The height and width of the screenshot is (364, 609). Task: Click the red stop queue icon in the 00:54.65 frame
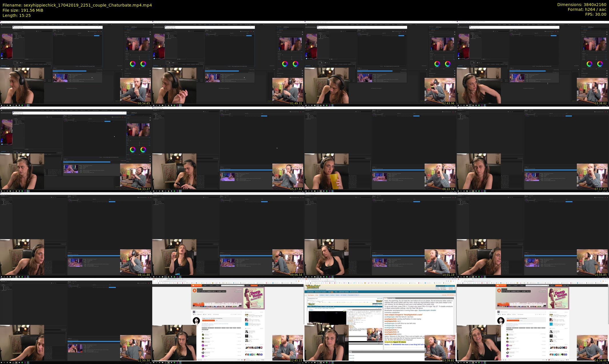[99, 31]
